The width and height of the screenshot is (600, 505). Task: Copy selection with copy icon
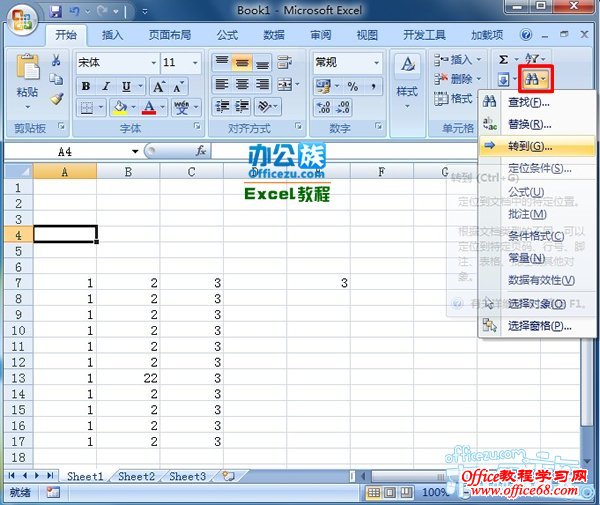(56, 79)
